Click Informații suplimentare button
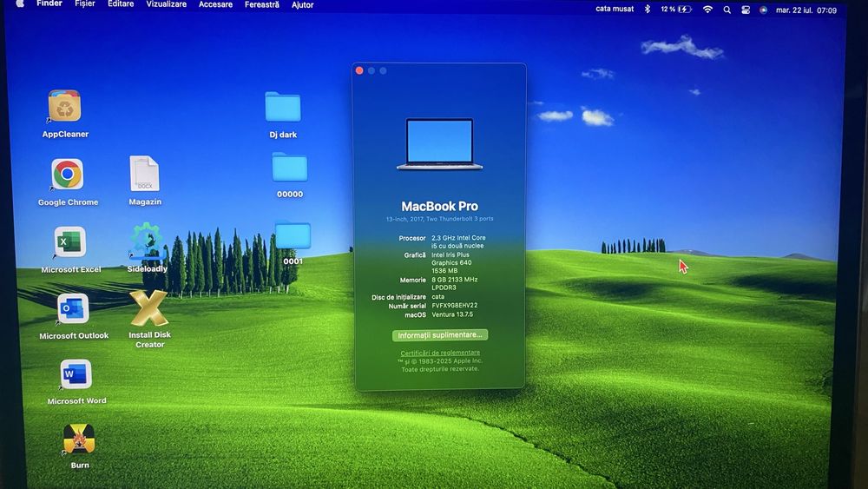868x489 pixels. (440, 335)
